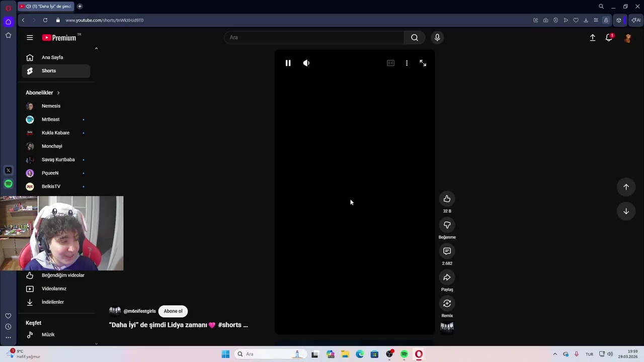Open Opera tab search magnifier

[601, 7]
